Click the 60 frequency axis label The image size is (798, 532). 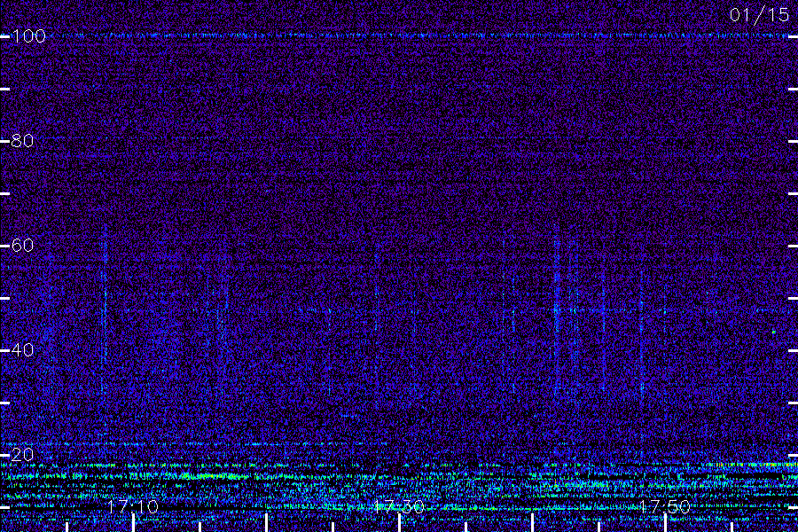pyautogui.click(x=22, y=246)
